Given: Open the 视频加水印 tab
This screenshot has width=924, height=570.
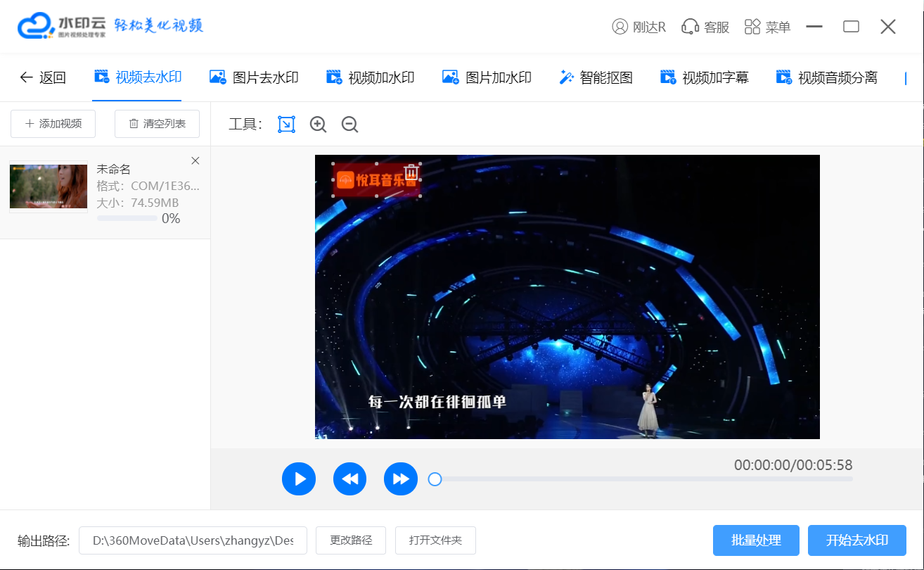Looking at the screenshot, I should [370, 77].
